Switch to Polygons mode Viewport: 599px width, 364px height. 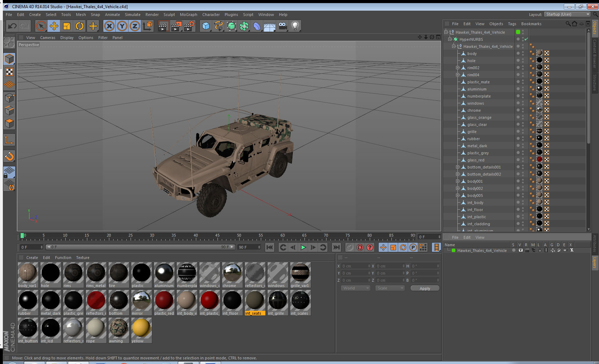click(9, 123)
